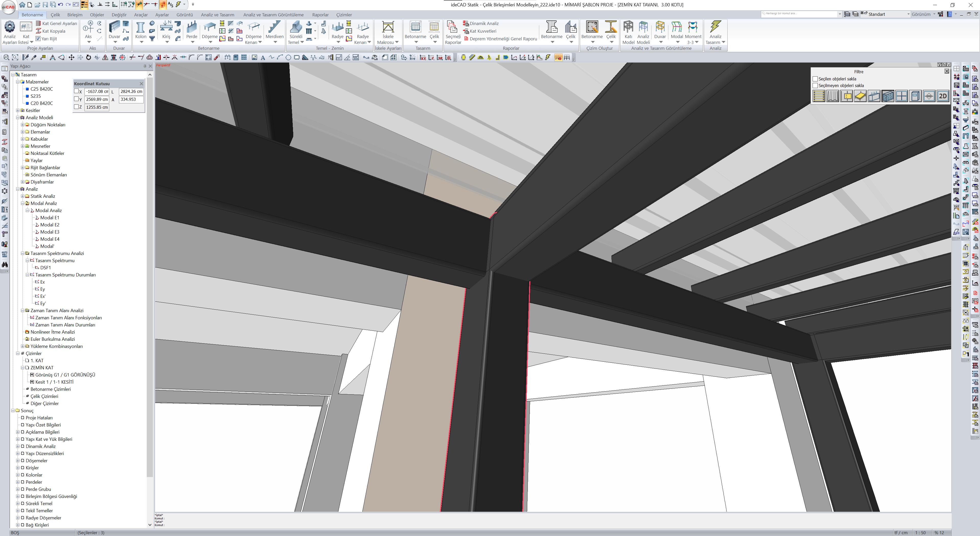Toggle the Yarı Rijit checkbox

[x=38, y=39]
